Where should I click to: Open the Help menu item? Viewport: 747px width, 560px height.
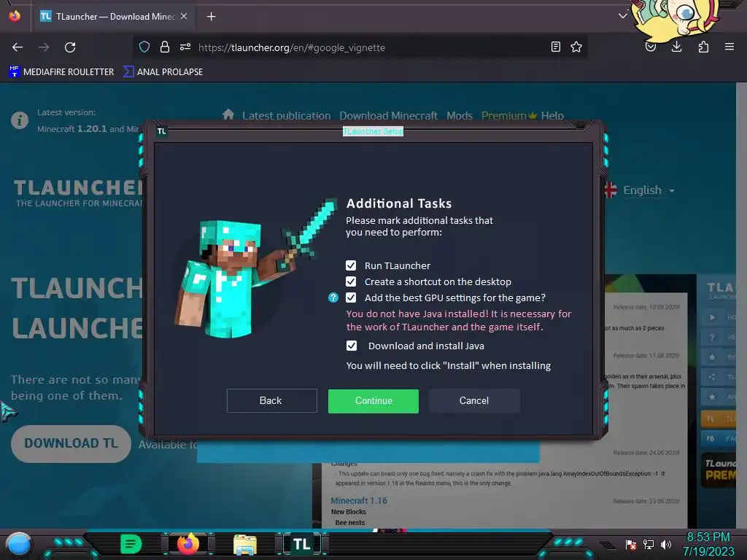pos(552,116)
